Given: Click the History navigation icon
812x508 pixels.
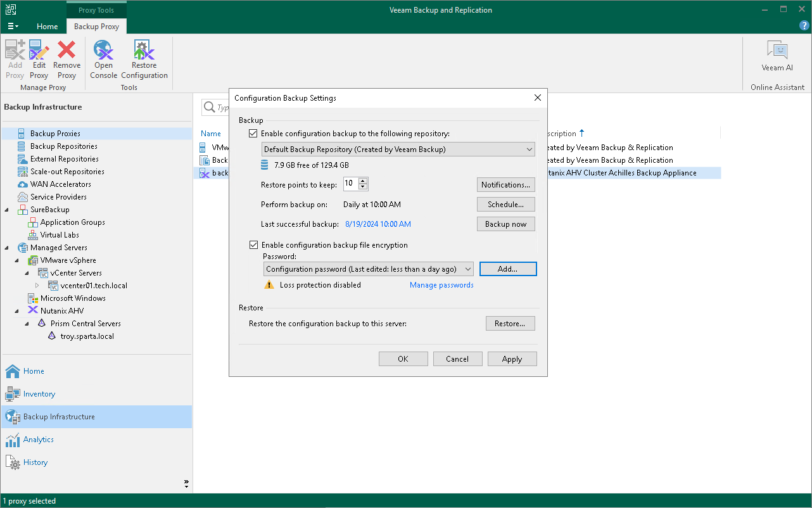Looking at the screenshot, I should (x=13, y=462).
